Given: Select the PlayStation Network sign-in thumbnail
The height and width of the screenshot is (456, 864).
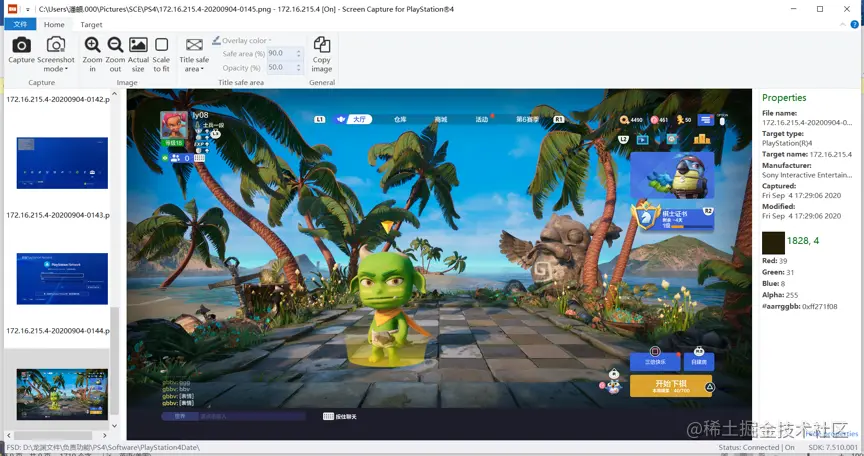Looking at the screenshot, I should 62,279.
